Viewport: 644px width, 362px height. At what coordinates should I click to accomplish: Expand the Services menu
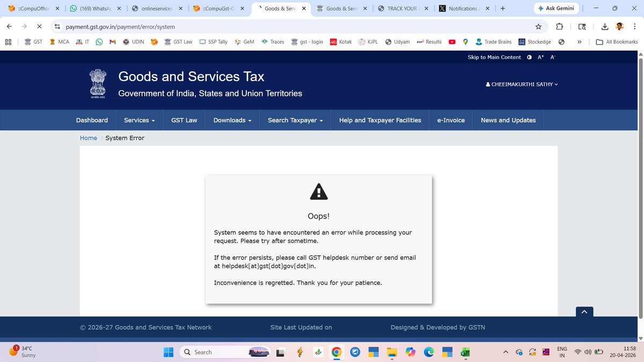click(x=140, y=120)
